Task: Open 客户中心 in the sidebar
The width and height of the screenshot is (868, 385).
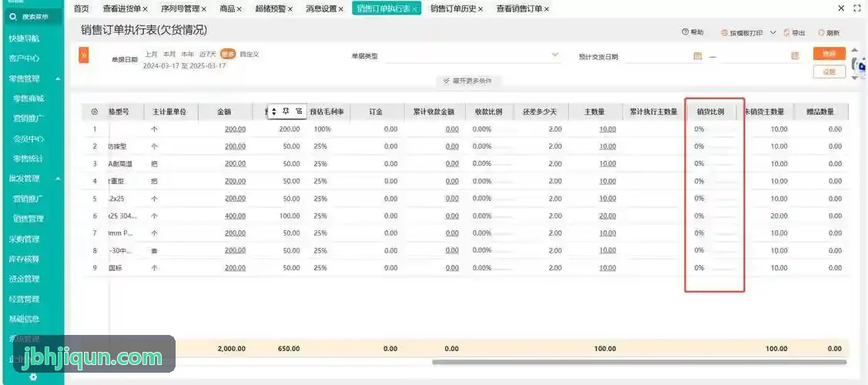Action: point(25,58)
